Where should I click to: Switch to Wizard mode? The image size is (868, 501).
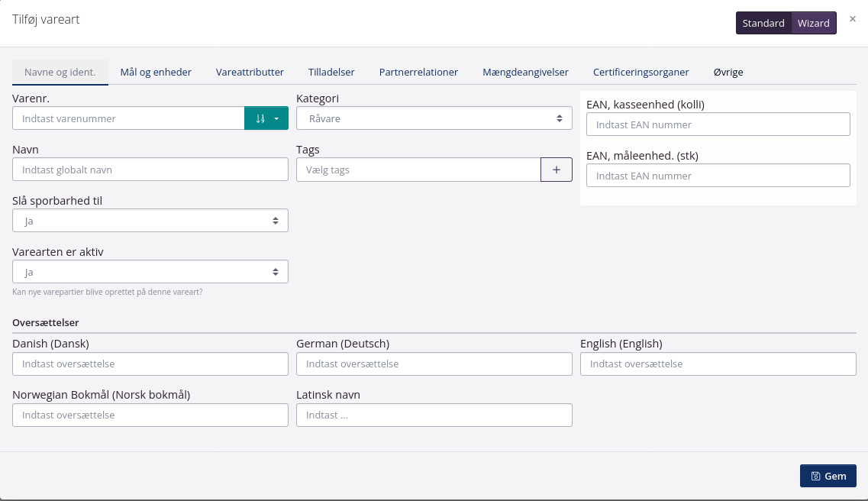[x=813, y=23]
